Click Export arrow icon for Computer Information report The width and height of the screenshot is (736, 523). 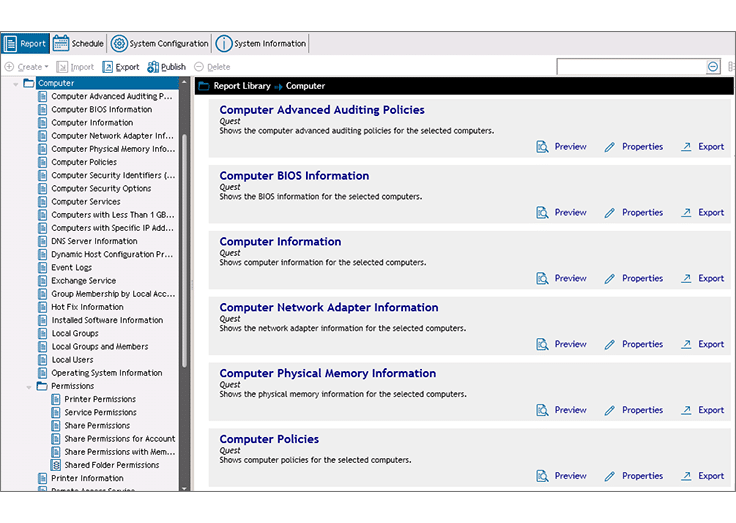click(x=686, y=278)
